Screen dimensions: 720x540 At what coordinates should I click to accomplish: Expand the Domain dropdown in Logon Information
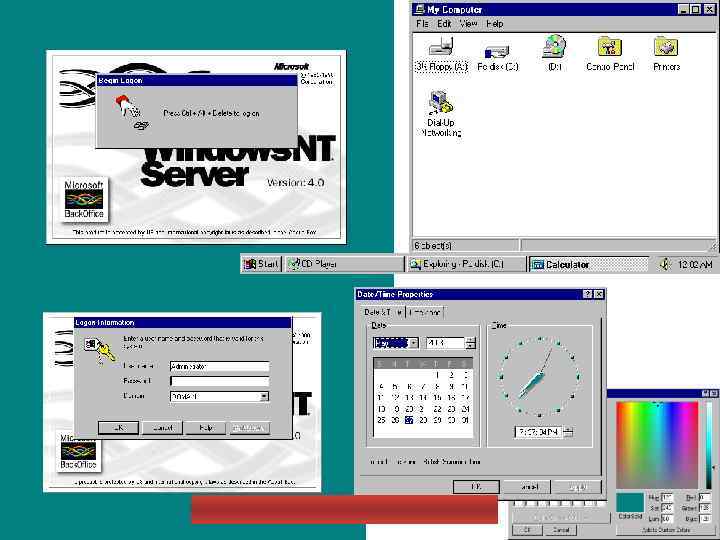tap(264, 396)
